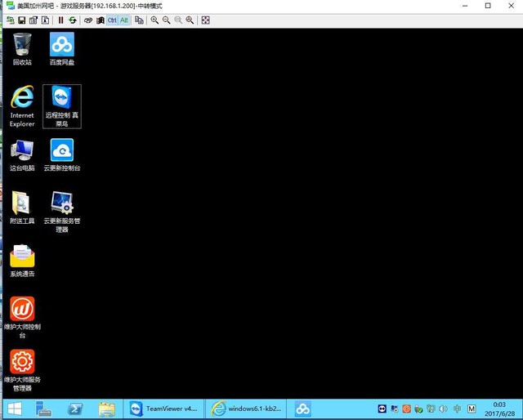Select the 维护大师服务管理器 gear icon
The width and height of the screenshot is (523, 420).
[x=22, y=370]
